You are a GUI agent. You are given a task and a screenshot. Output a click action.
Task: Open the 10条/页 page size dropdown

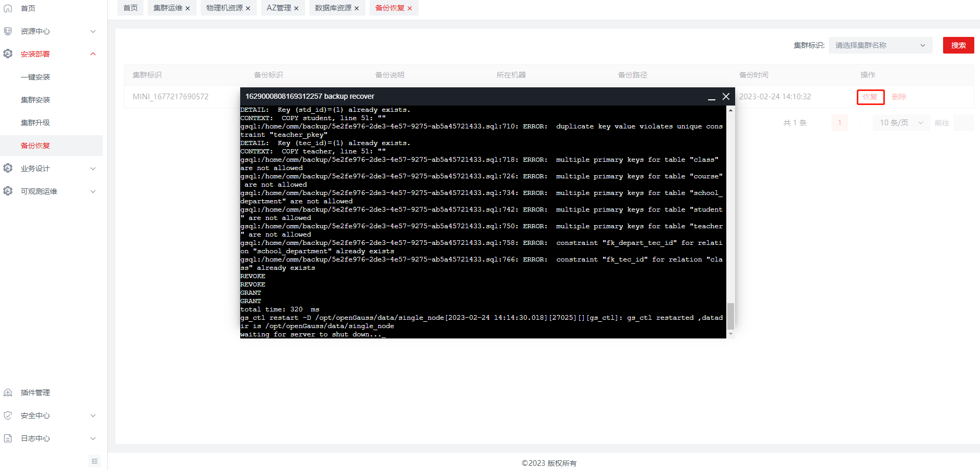(x=901, y=123)
